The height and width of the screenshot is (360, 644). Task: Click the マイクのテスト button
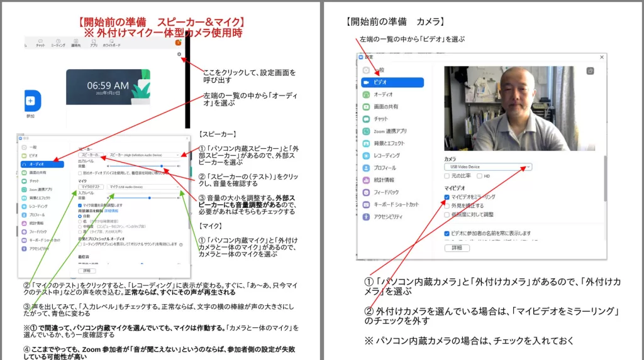coord(91,187)
